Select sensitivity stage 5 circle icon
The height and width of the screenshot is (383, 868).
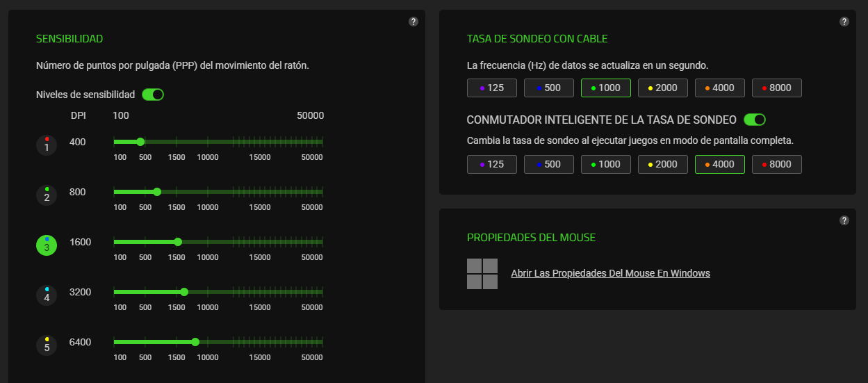click(47, 345)
